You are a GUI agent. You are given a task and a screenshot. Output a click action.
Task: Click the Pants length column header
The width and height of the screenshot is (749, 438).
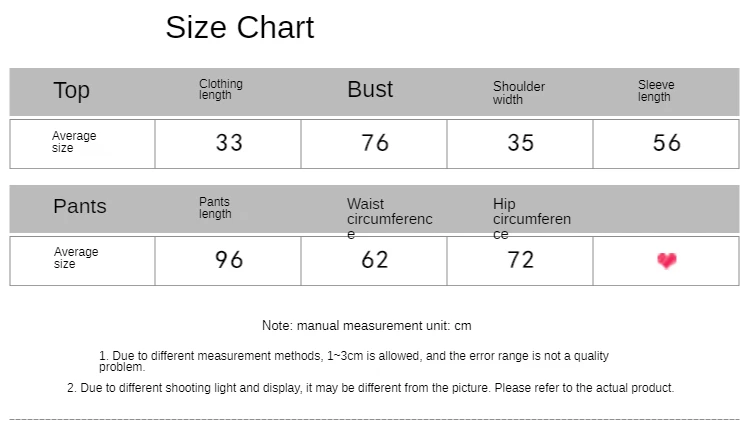tap(215, 208)
